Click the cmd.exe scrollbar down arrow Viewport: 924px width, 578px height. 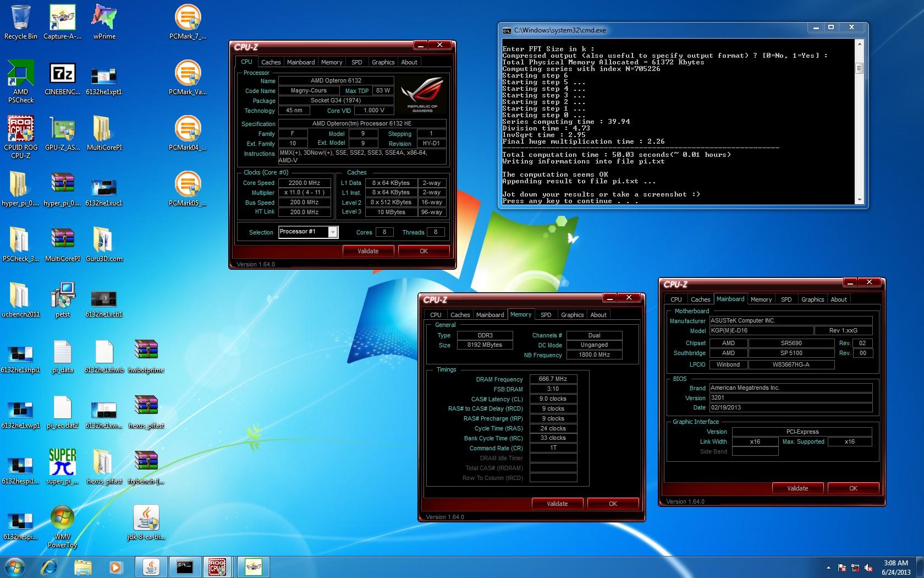tap(859, 200)
